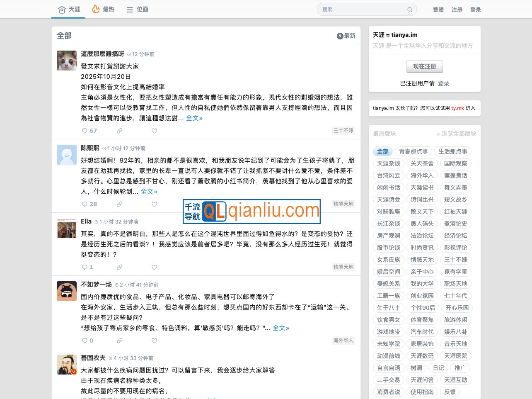Expand 浏览全部版块 board list
Screen dimensions: 532x399
[x=456, y=134]
